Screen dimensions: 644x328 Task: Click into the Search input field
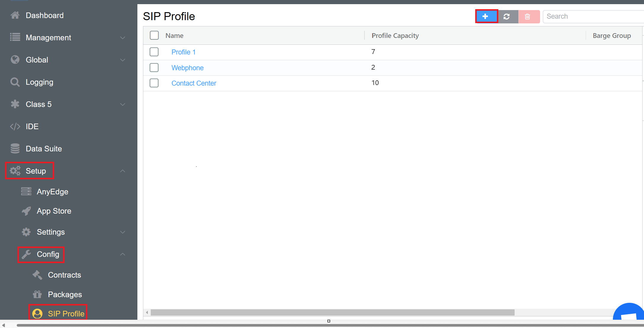(x=592, y=17)
